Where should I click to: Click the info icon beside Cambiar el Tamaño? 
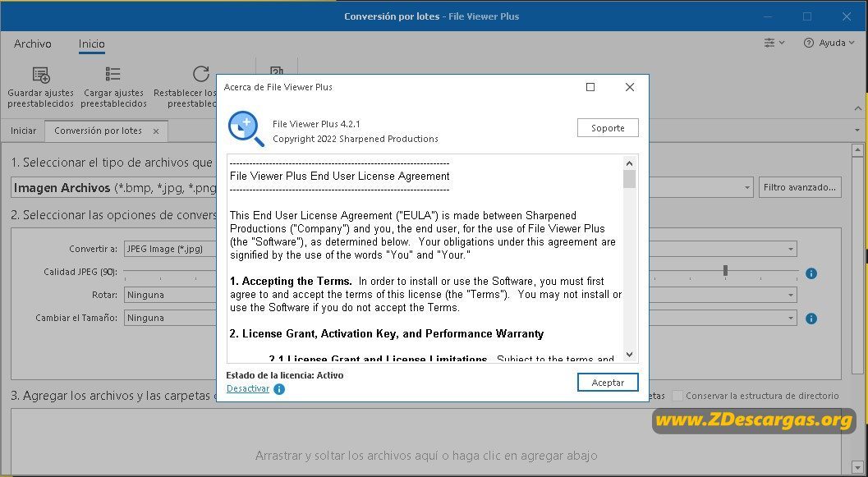coord(811,319)
